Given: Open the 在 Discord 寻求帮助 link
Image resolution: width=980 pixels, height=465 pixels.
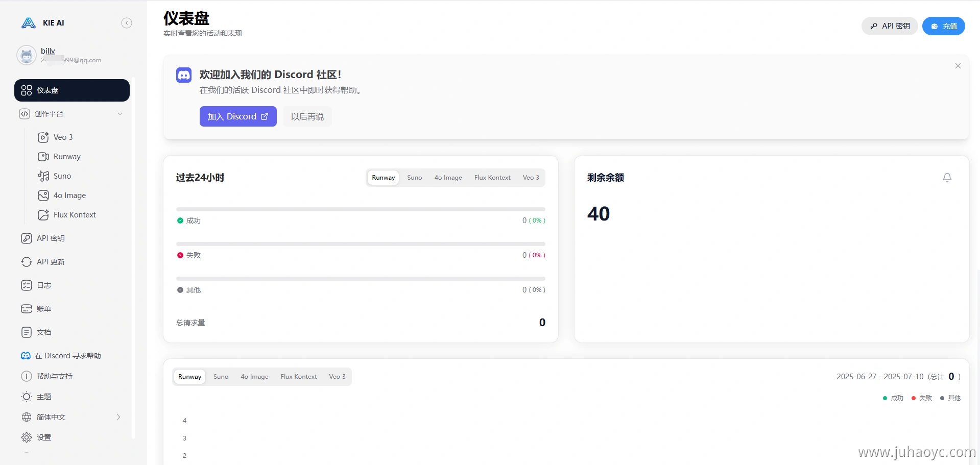Looking at the screenshot, I should (68, 356).
